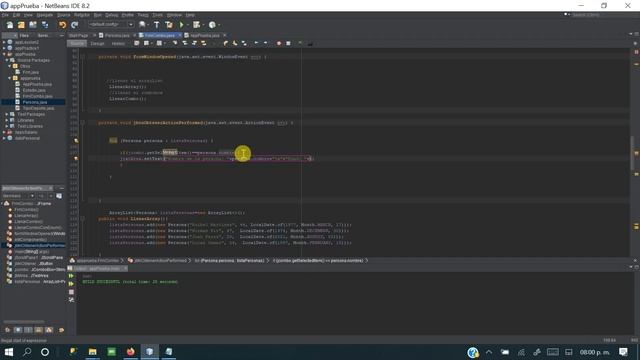Click the error hint icon on the setText line
Screen dimensions: 640x360
click(x=76, y=159)
